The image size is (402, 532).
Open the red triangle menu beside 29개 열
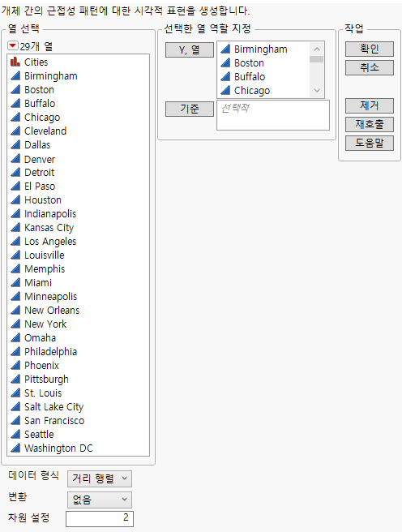tap(13, 45)
